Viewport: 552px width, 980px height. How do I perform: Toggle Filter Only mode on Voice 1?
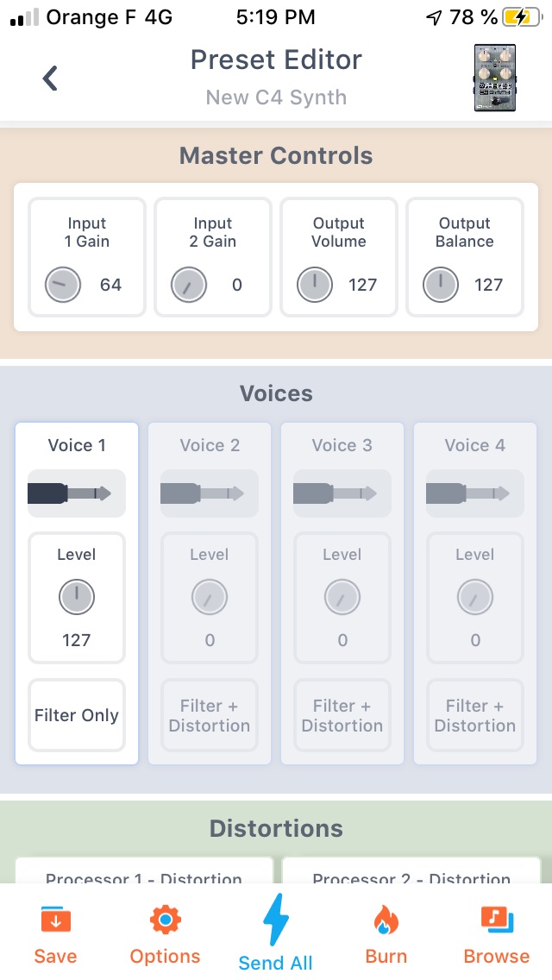tap(76, 715)
